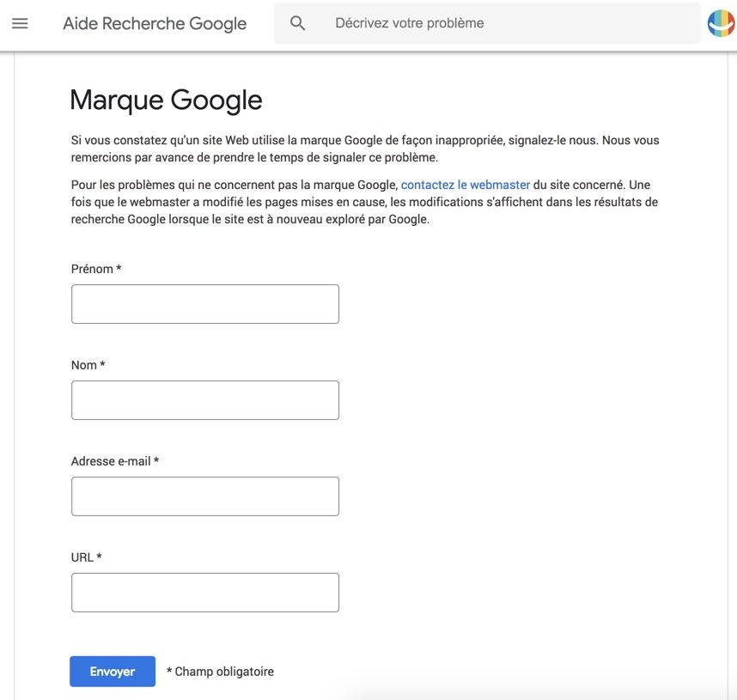The width and height of the screenshot is (737, 700).
Task: Submit the form with Envoyer
Action: click(x=113, y=672)
